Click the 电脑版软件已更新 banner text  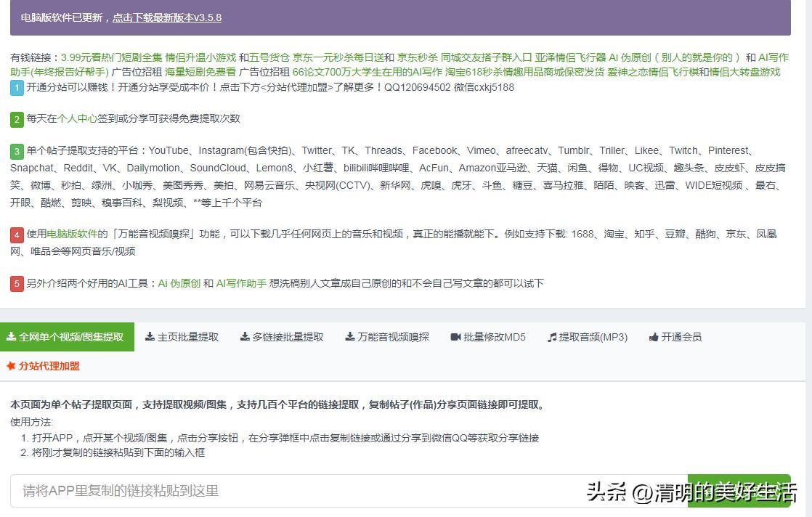click(62, 17)
